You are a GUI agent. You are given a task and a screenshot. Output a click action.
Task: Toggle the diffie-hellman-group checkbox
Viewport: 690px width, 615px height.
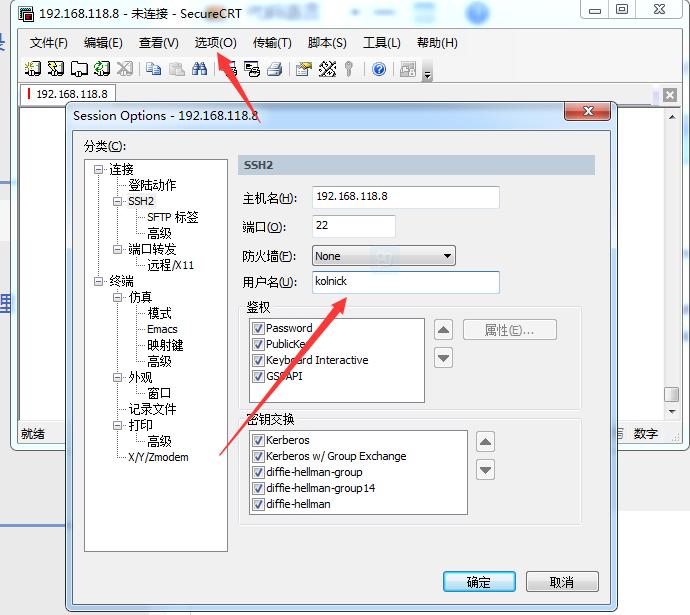click(258, 472)
